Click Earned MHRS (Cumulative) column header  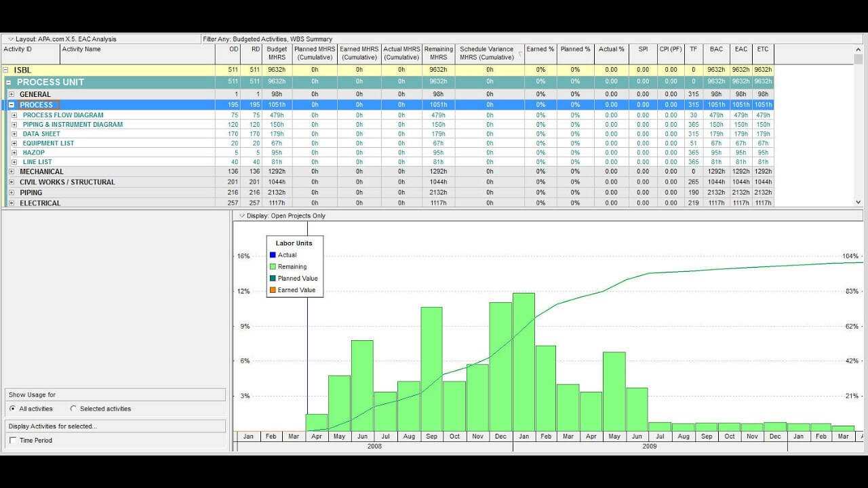[x=359, y=54]
